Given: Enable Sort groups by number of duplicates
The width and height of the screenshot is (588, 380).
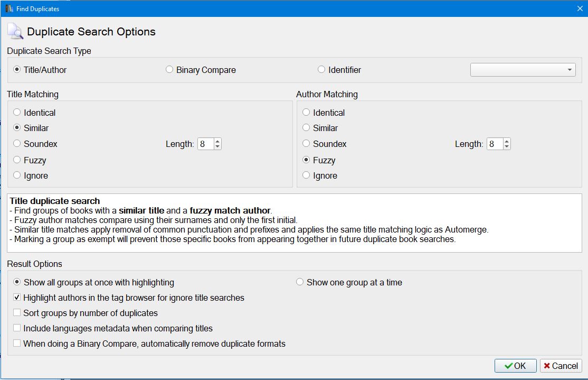Looking at the screenshot, I should click(17, 313).
